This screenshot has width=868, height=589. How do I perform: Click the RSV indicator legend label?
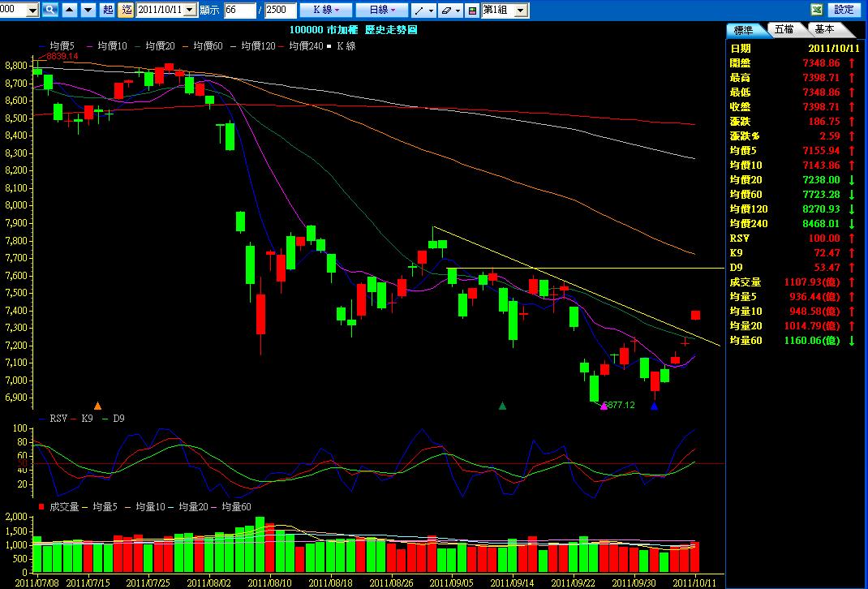point(58,419)
